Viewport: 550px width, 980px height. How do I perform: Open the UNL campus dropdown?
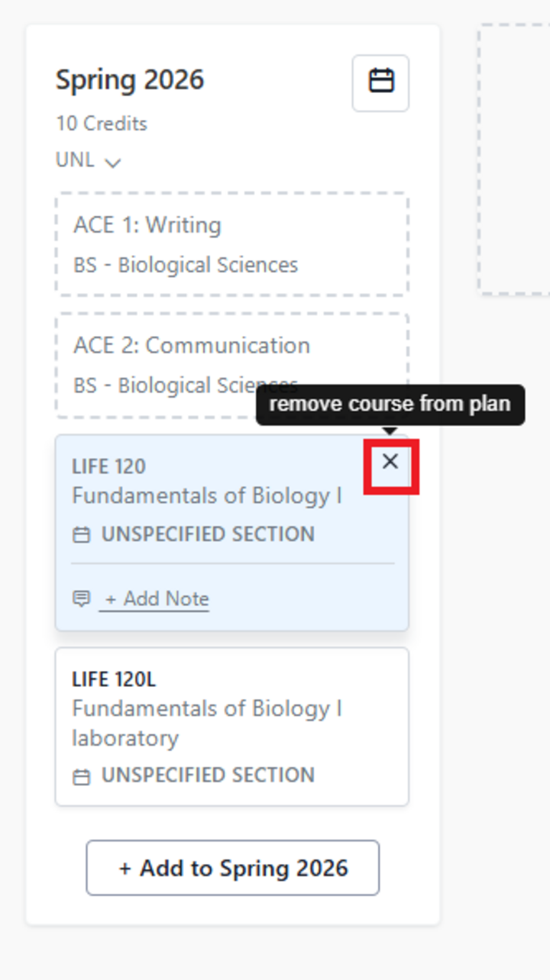[87, 161]
